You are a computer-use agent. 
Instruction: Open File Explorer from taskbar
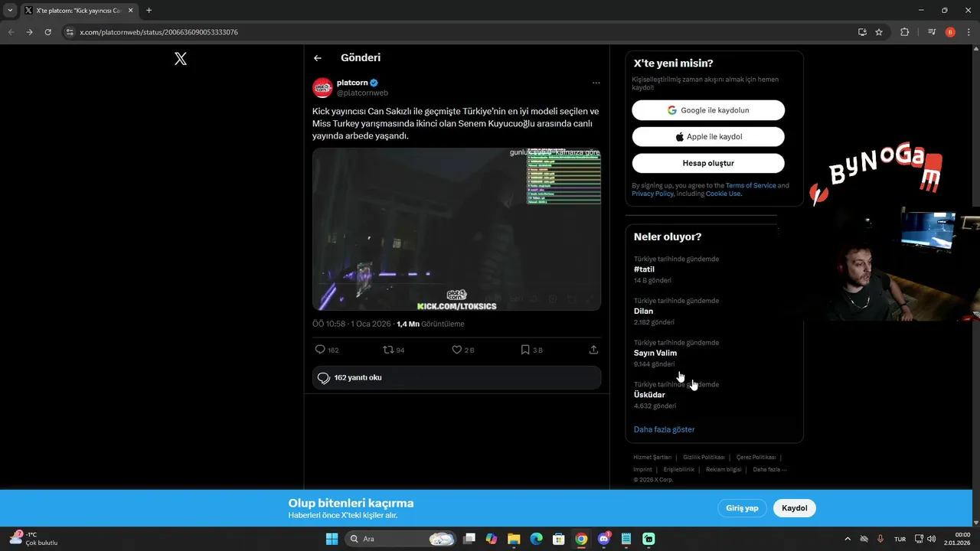[514, 539]
